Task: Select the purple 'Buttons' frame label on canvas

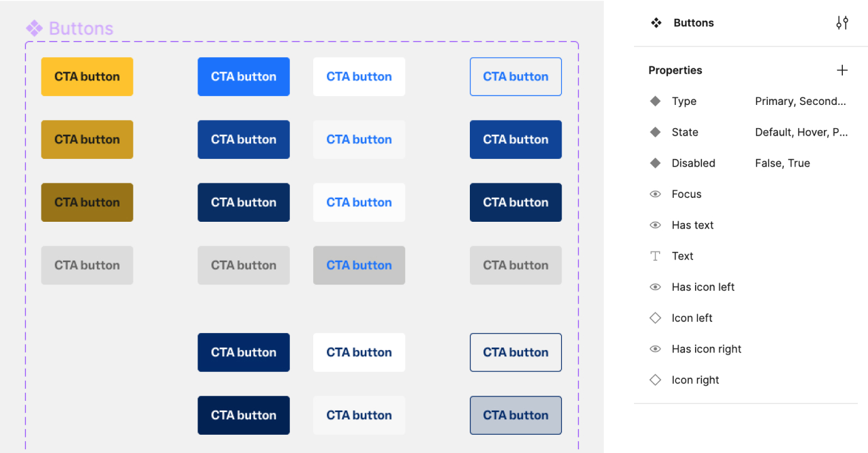Action: (81, 28)
